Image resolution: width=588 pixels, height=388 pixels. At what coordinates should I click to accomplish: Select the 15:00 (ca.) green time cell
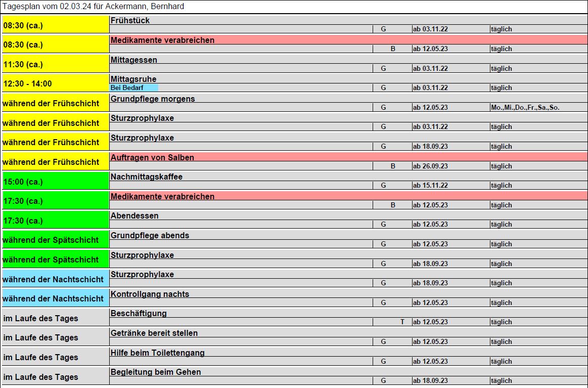(x=56, y=181)
